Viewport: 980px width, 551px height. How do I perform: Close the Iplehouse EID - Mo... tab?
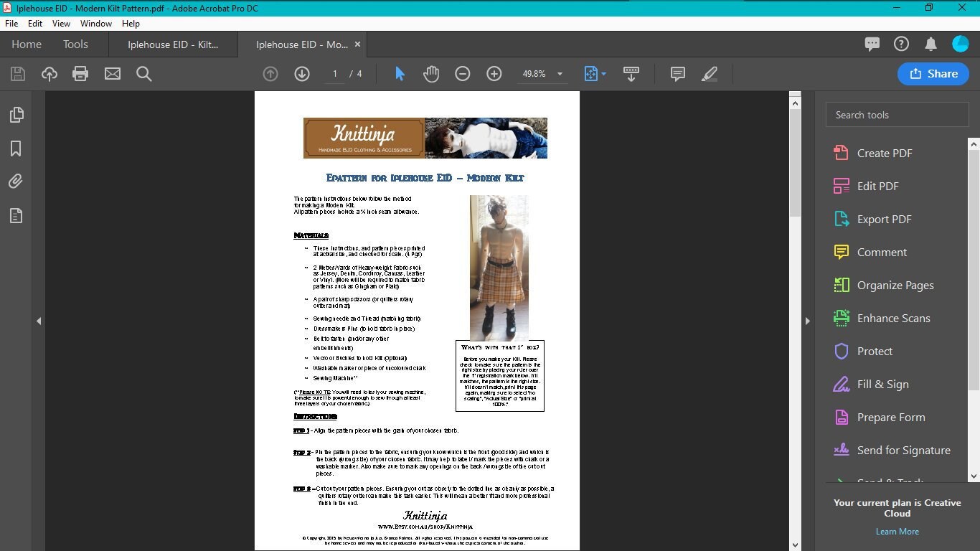[x=357, y=44]
